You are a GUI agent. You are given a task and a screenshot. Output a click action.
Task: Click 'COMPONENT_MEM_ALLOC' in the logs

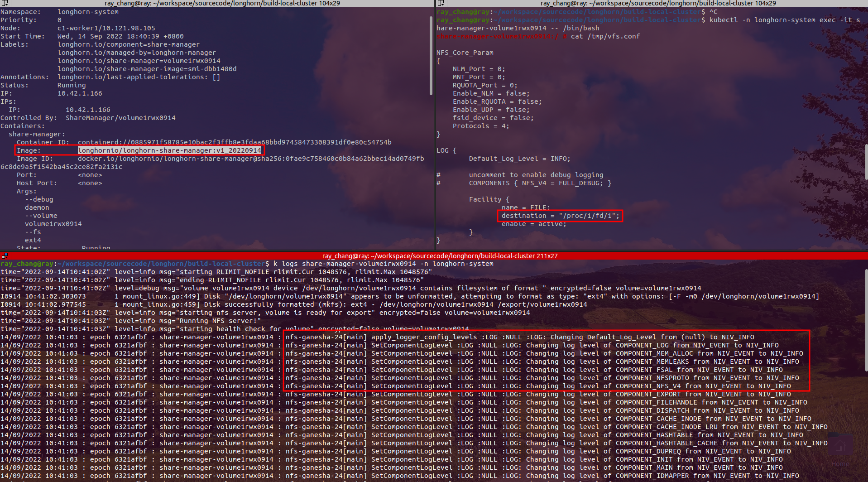[654, 353]
